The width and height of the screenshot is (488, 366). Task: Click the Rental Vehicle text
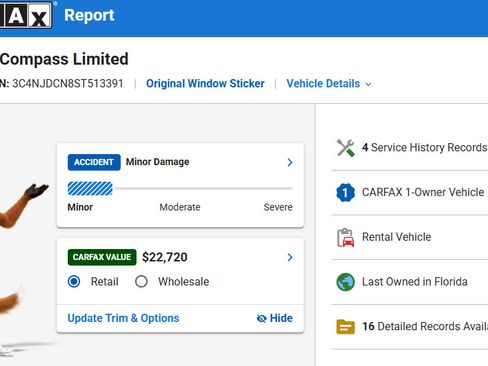tap(397, 237)
